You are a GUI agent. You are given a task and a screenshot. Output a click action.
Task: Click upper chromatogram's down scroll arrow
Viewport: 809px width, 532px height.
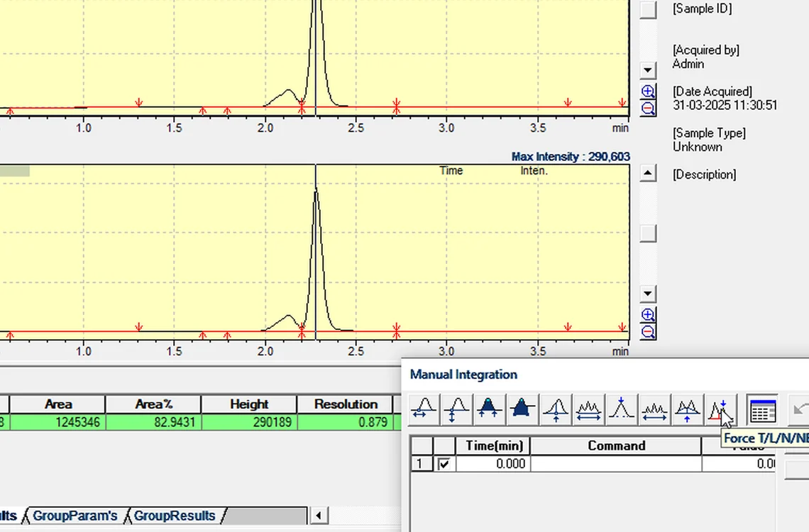tap(648, 70)
